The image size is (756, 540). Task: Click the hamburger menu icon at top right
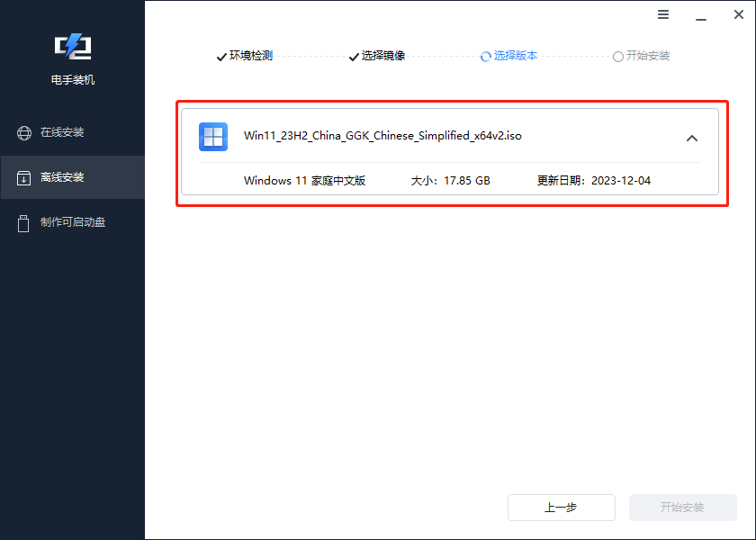tap(663, 14)
